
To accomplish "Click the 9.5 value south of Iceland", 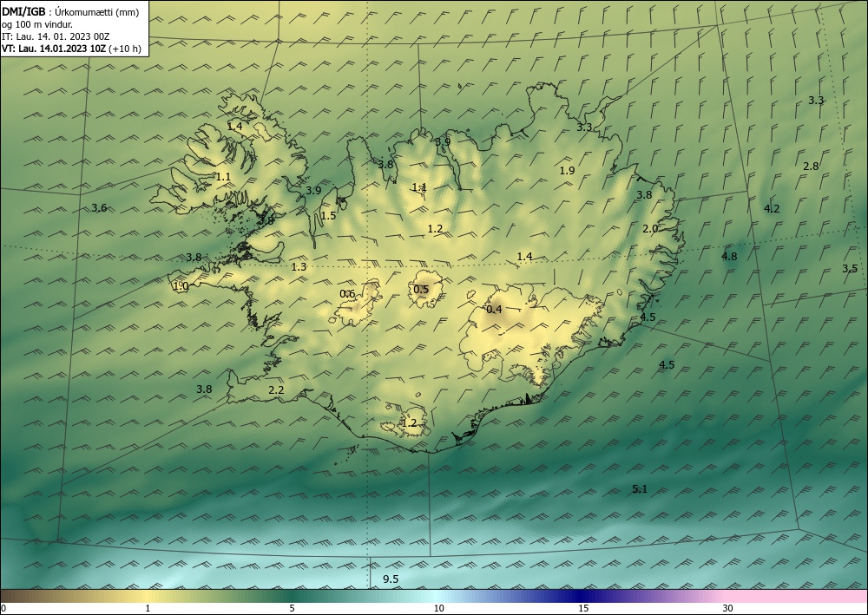I will (391, 579).
